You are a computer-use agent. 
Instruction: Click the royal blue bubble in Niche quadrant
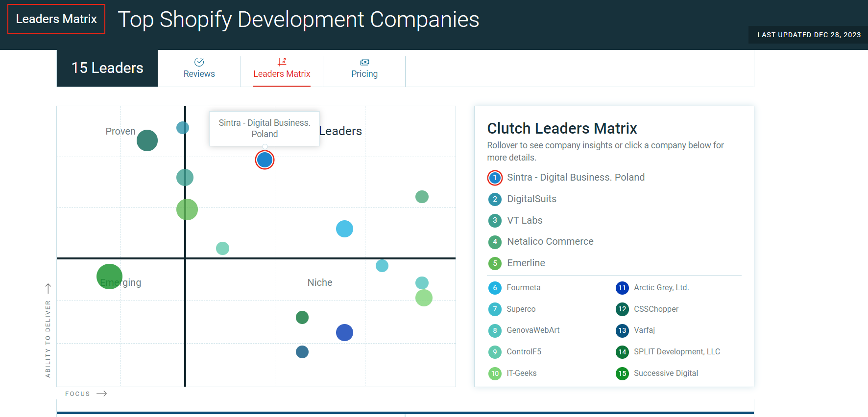pos(344,332)
